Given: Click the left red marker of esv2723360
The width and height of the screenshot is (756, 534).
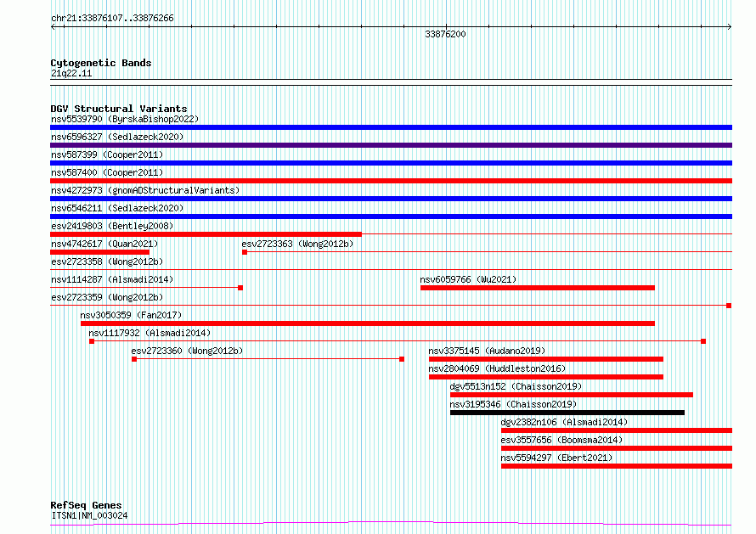Looking at the screenshot, I should [x=134, y=359].
